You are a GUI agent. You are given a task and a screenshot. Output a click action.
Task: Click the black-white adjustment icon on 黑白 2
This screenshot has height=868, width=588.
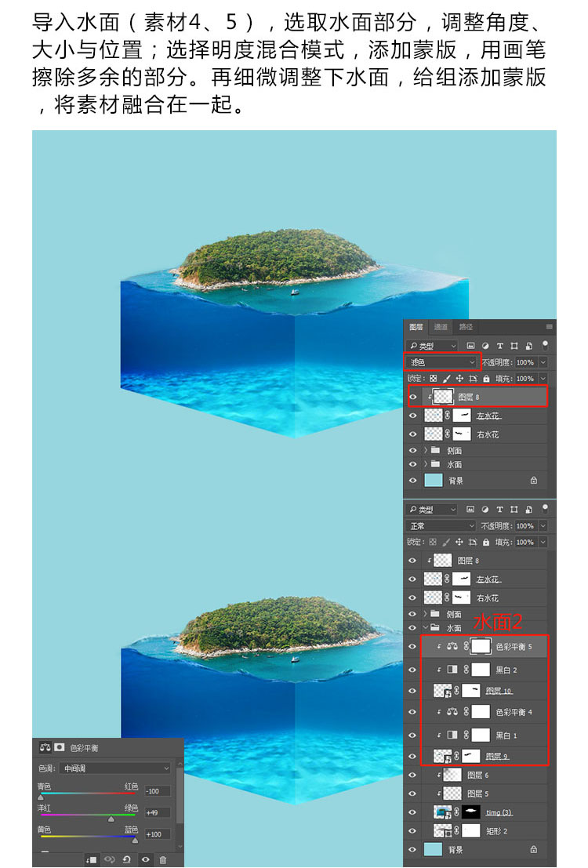(x=452, y=670)
